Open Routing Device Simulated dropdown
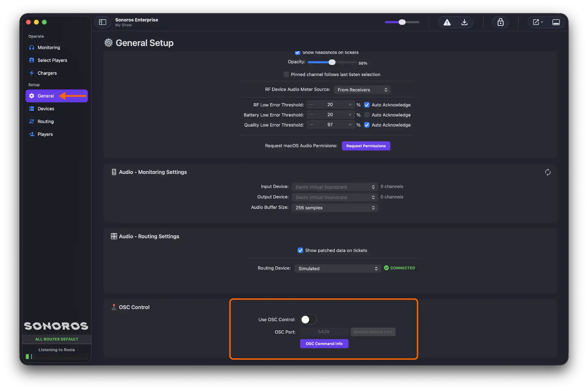This screenshot has height=391, width=588. [x=337, y=268]
